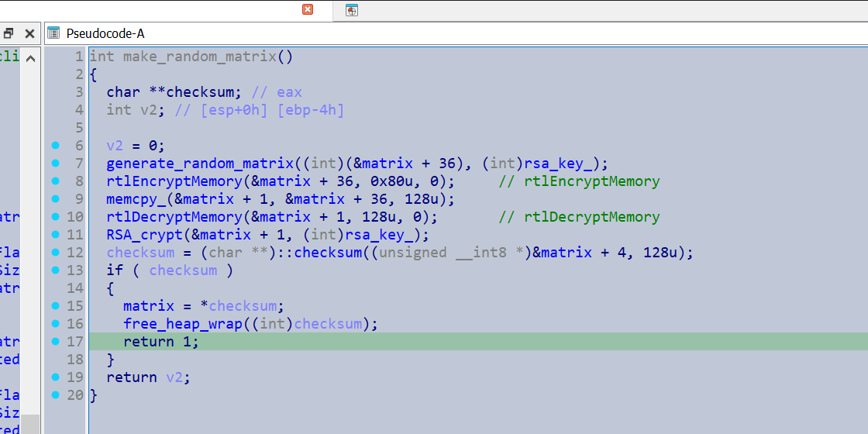Screen dimensions: 868x434
Task: Toggle breakpoint dot on line 16
Action: coord(55,323)
